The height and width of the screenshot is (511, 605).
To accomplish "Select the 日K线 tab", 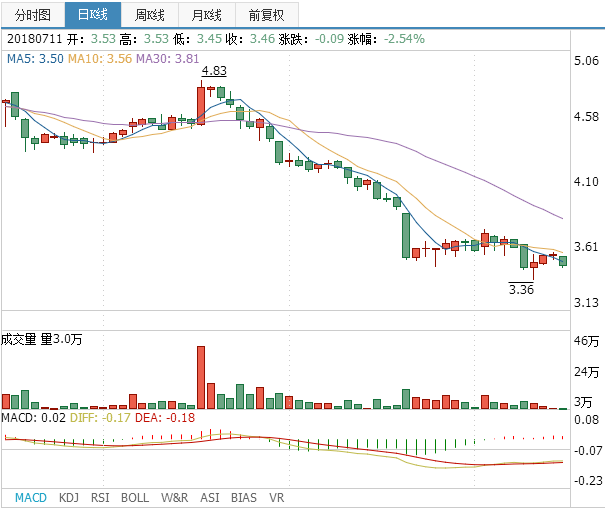I will pyautogui.click(x=93, y=15).
